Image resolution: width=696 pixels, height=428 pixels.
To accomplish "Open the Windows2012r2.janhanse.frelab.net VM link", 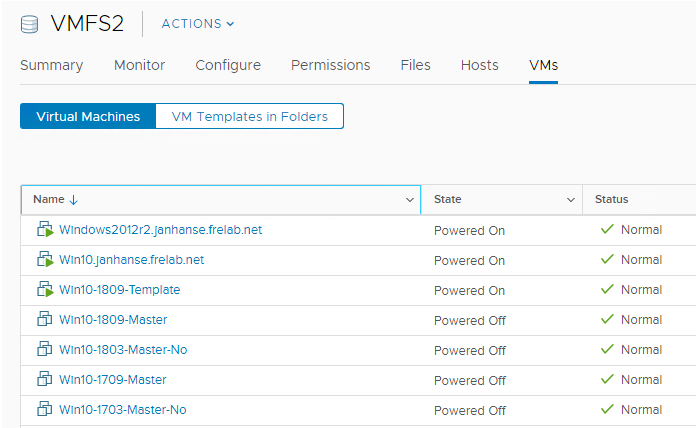I will [160, 230].
